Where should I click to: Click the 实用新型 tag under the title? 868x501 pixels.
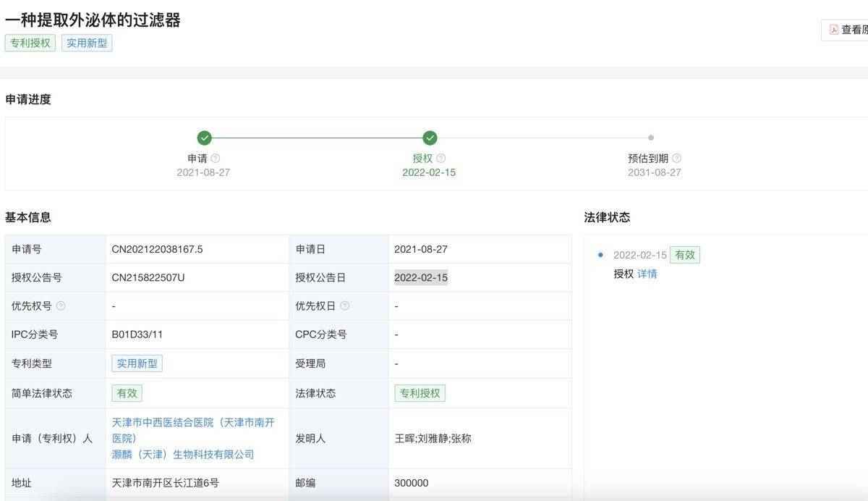coord(87,43)
